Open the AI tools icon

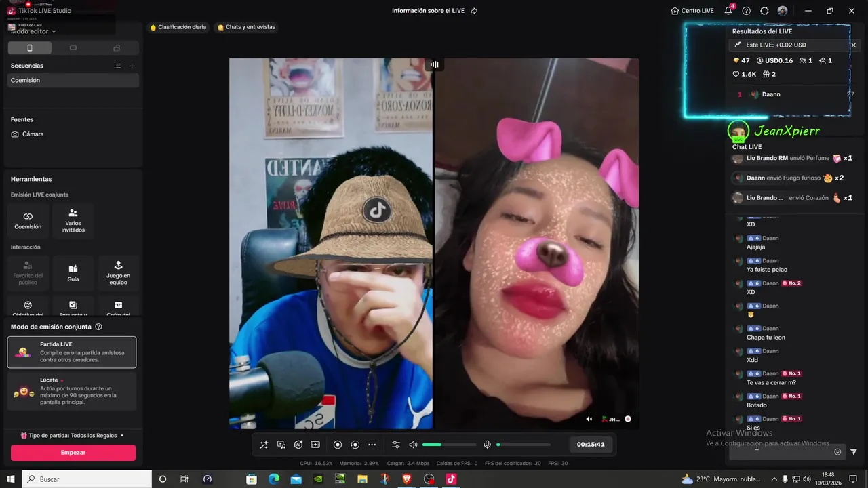tap(298, 445)
